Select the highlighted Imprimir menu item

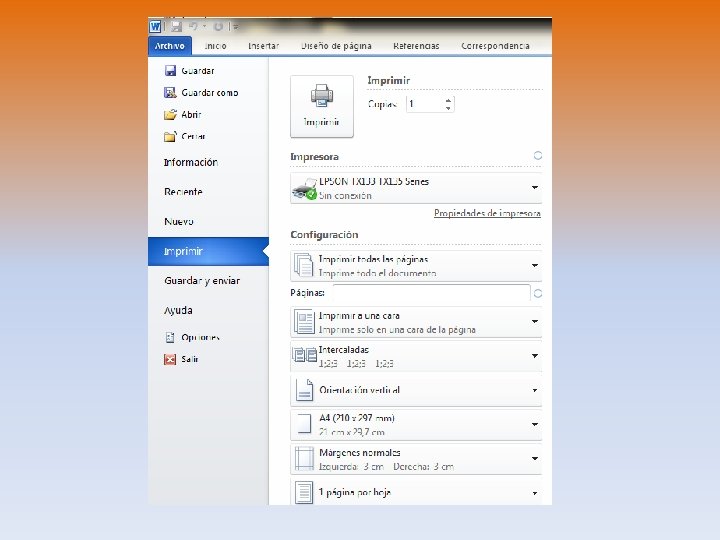click(x=208, y=251)
